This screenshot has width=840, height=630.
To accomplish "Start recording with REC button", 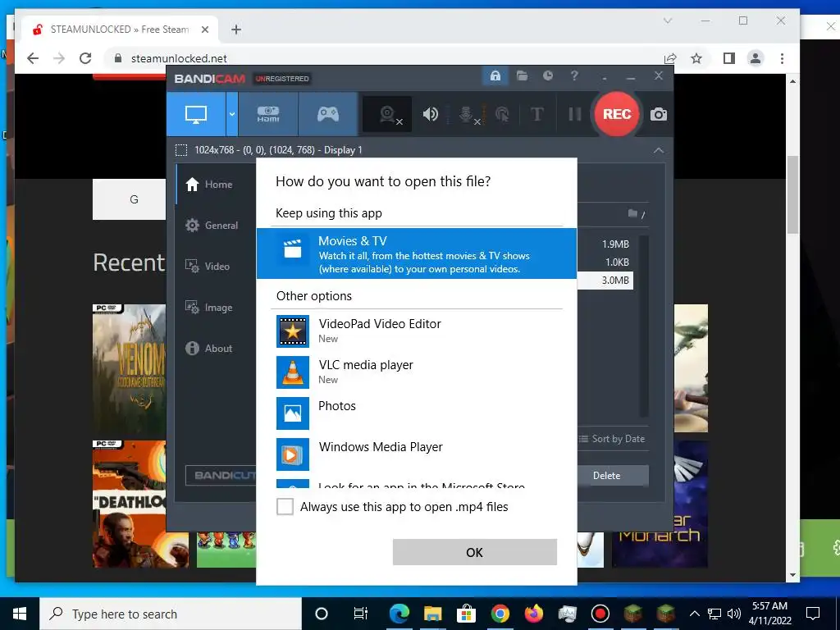I will pos(617,114).
